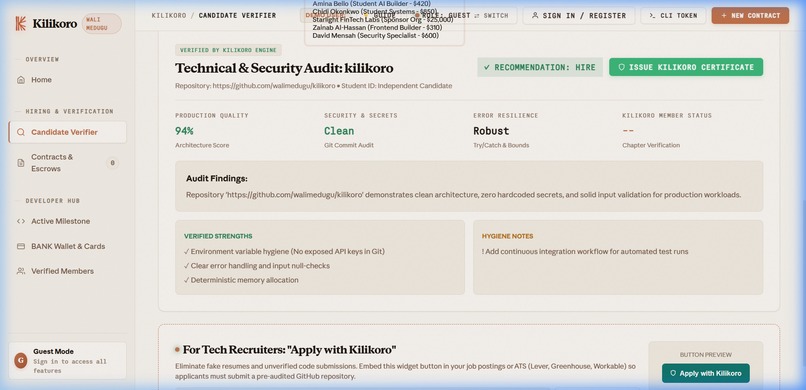Viewport: 806px width, 390px height.
Task: Click shield icon in Issue Certificate button
Action: 621,67
